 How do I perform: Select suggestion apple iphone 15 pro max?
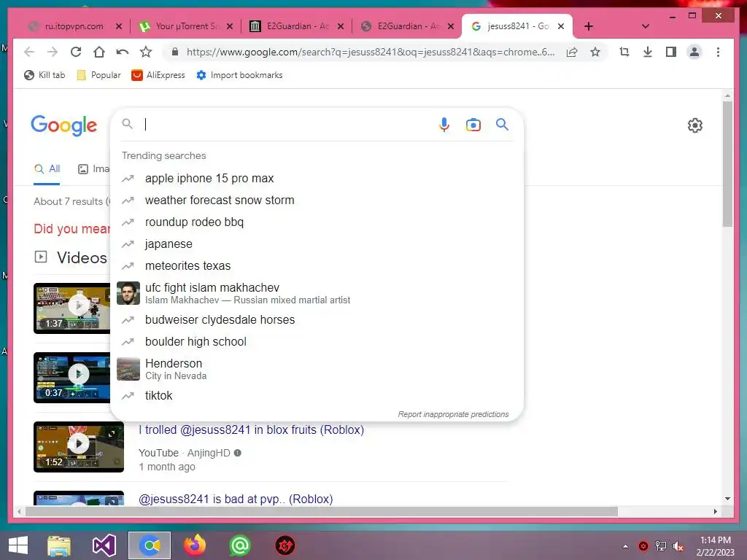coord(317,179)
